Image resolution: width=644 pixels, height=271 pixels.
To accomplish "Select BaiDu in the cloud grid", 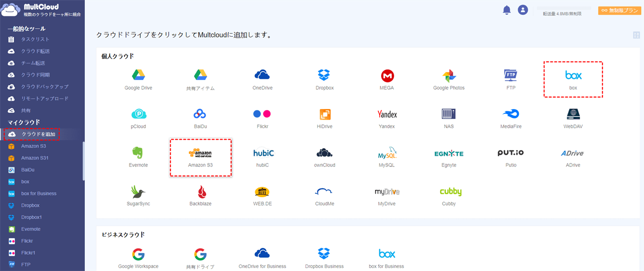I will (200, 118).
